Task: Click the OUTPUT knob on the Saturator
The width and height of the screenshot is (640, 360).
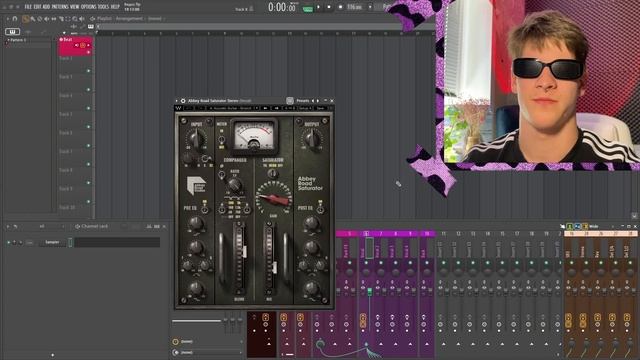Action: [x=312, y=139]
